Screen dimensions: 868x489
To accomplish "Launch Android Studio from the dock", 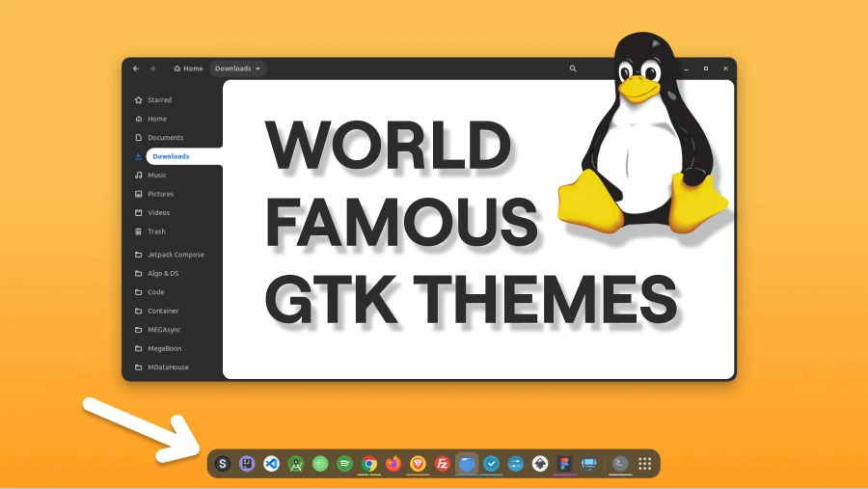I will click(x=296, y=464).
